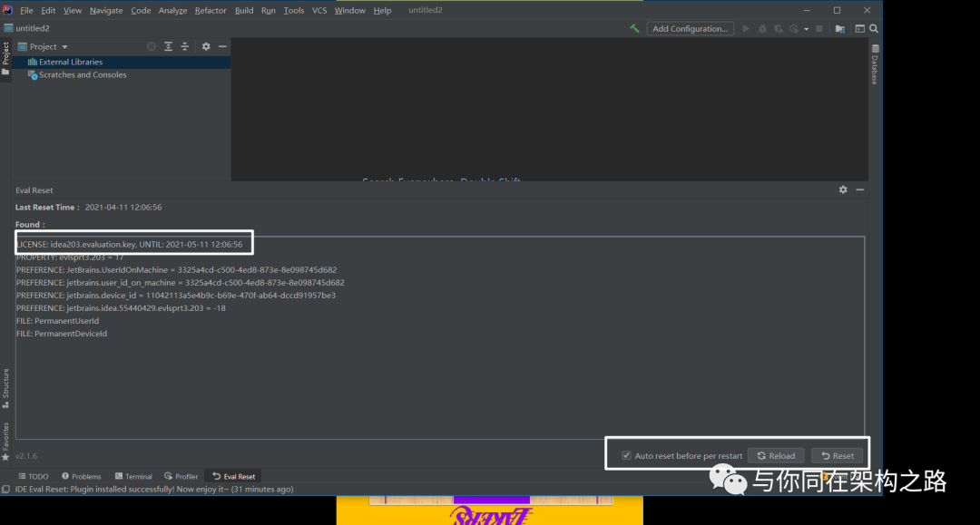
Task: Click the status bar plugin installed message
Action: point(154,490)
